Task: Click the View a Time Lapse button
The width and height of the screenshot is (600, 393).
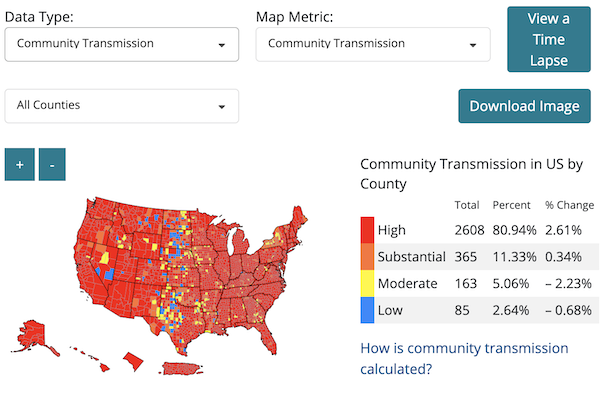Action: coord(549,39)
